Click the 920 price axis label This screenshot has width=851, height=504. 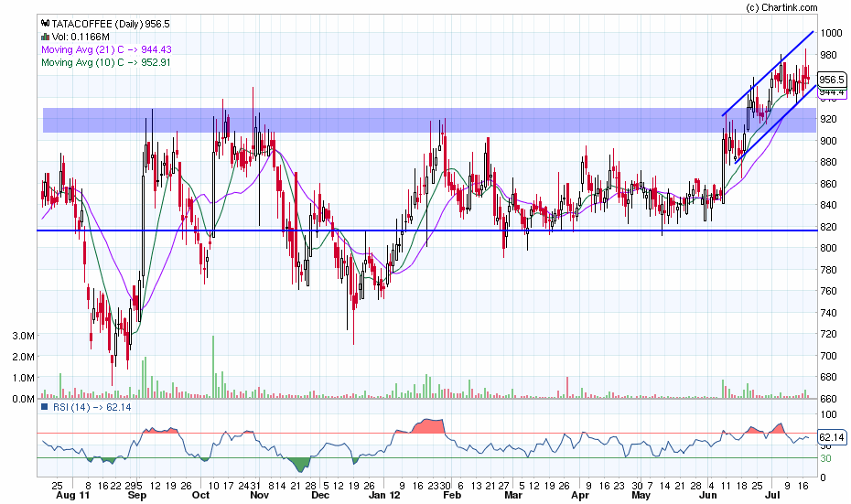point(828,119)
